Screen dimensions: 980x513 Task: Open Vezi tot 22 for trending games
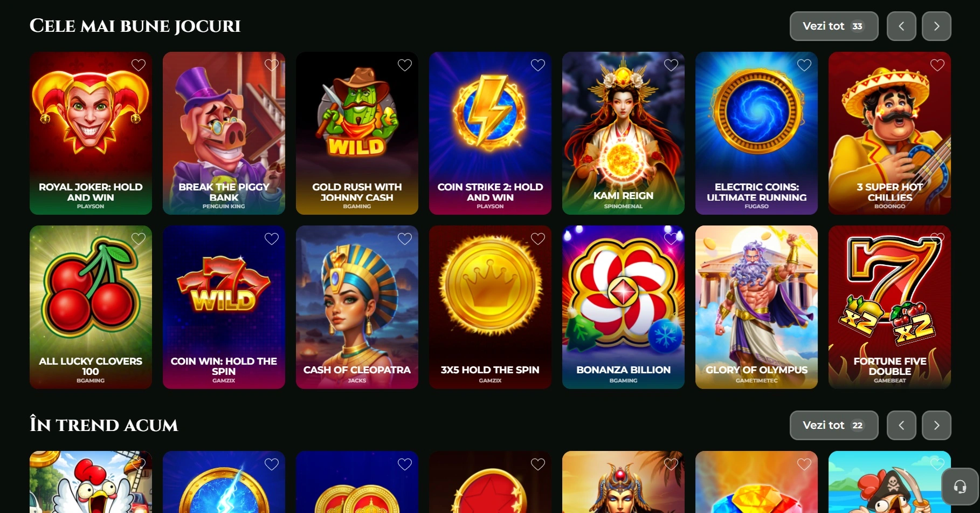tap(834, 425)
